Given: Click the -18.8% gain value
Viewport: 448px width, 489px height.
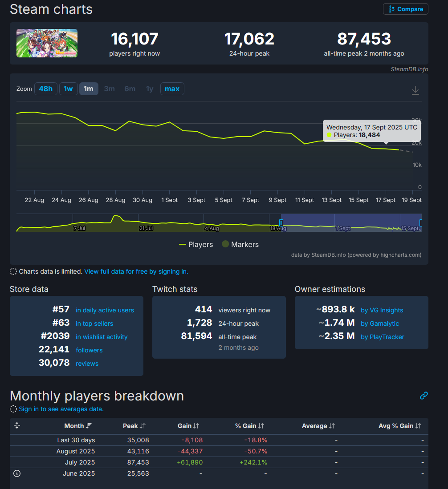Looking at the screenshot, I should point(255,440).
